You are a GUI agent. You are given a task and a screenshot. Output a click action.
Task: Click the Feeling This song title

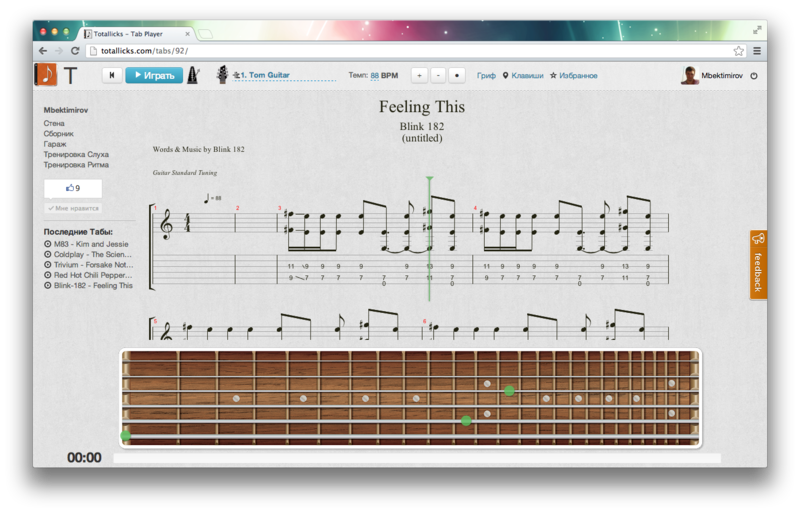click(x=422, y=107)
